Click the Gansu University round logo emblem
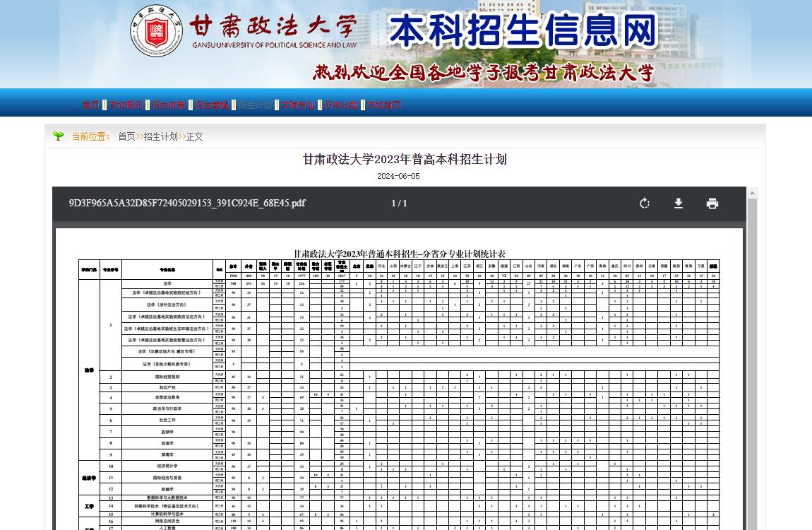The height and width of the screenshot is (530, 812). (x=156, y=30)
